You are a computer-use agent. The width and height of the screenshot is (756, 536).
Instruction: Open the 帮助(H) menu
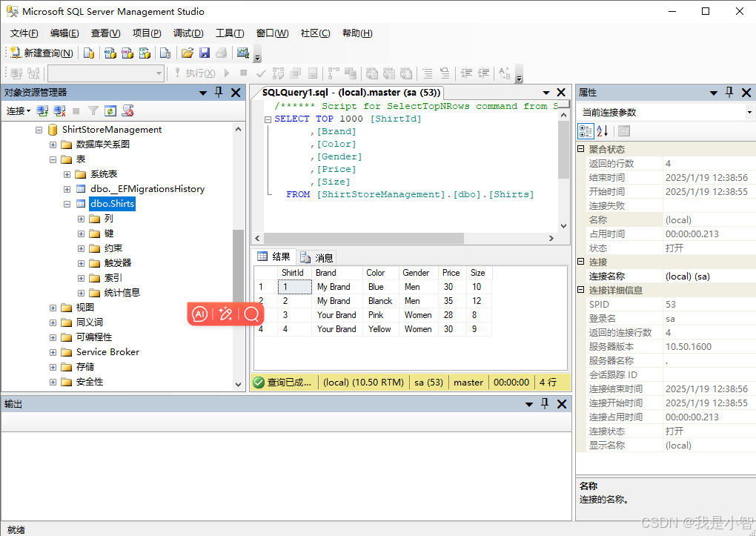coord(357,33)
